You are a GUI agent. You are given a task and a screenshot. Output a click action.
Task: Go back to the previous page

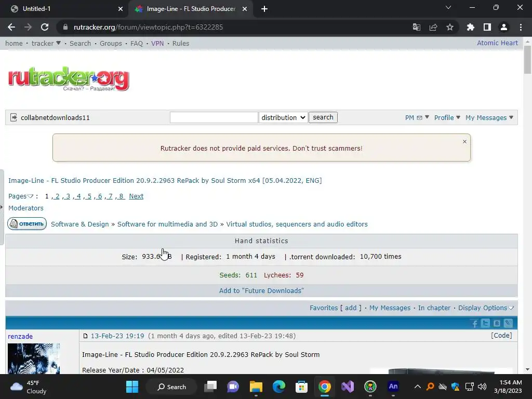pos(11,27)
